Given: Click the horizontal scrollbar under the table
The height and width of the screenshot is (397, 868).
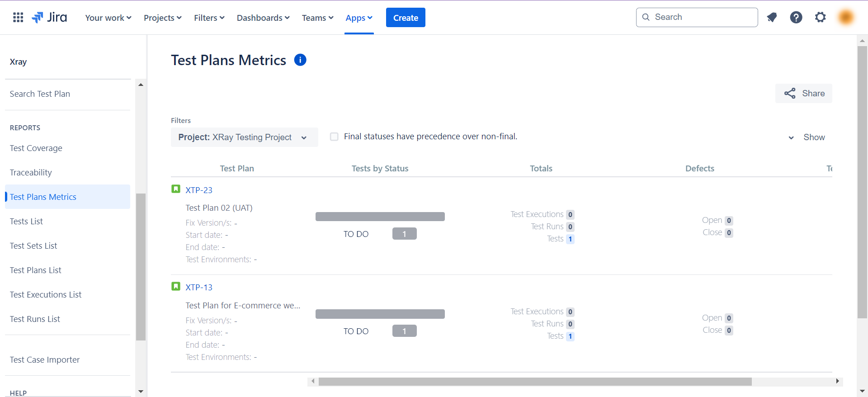Looking at the screenshot, I should coord(535,382).
